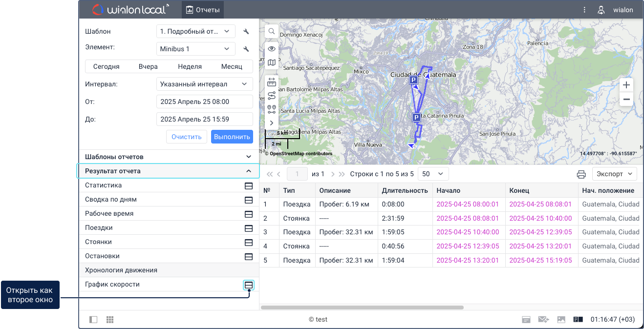Open the Отчеты tab in top bar

point(203,10)
